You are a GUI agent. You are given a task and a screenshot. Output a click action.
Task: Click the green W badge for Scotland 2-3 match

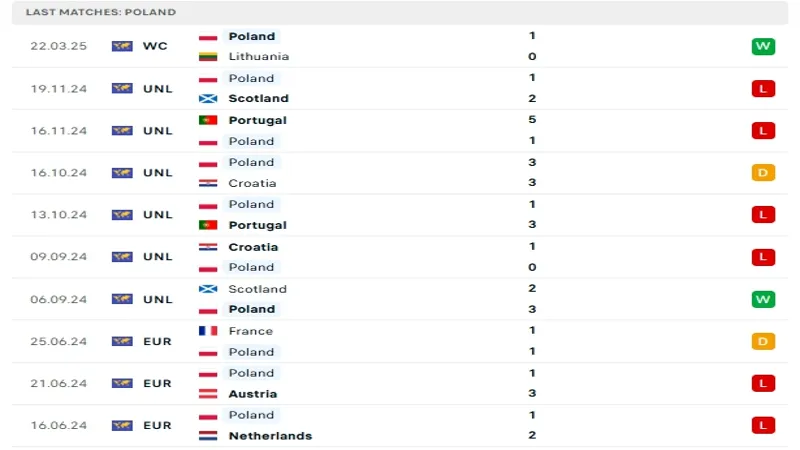pyautogui.click(x=763, y=299)
